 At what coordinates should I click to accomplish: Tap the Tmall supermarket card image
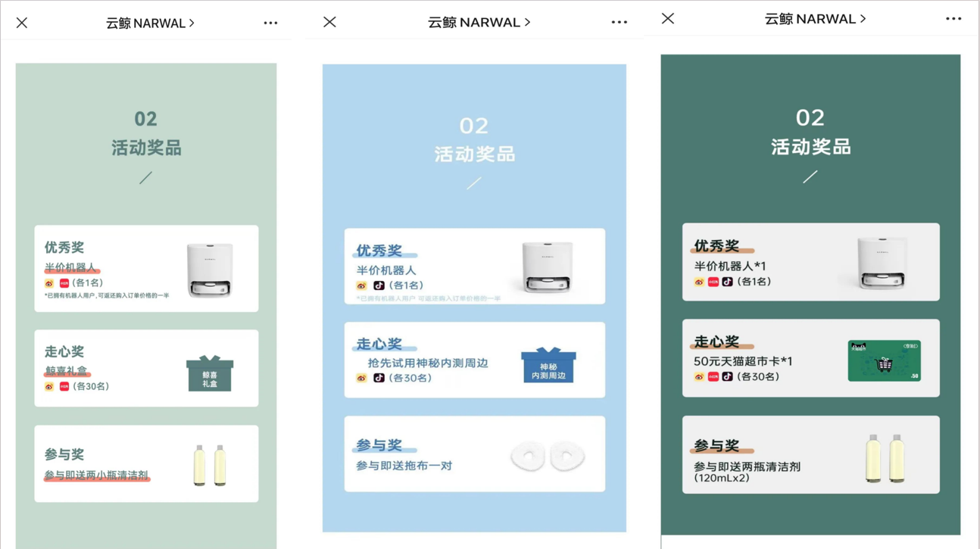click(885, 360)
